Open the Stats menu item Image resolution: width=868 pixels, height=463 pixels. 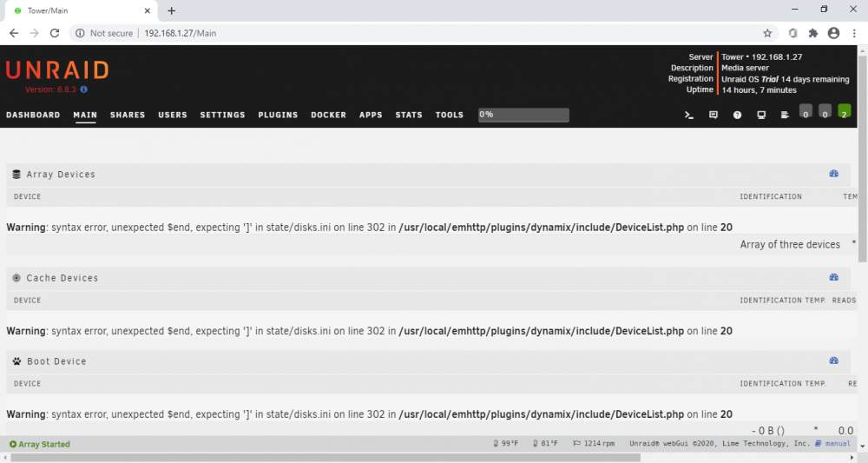point(409,116)
